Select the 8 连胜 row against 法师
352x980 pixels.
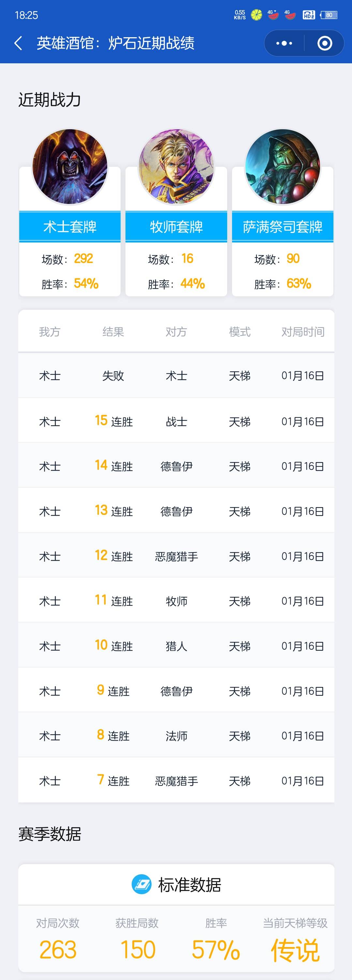(x=176, y=735)
